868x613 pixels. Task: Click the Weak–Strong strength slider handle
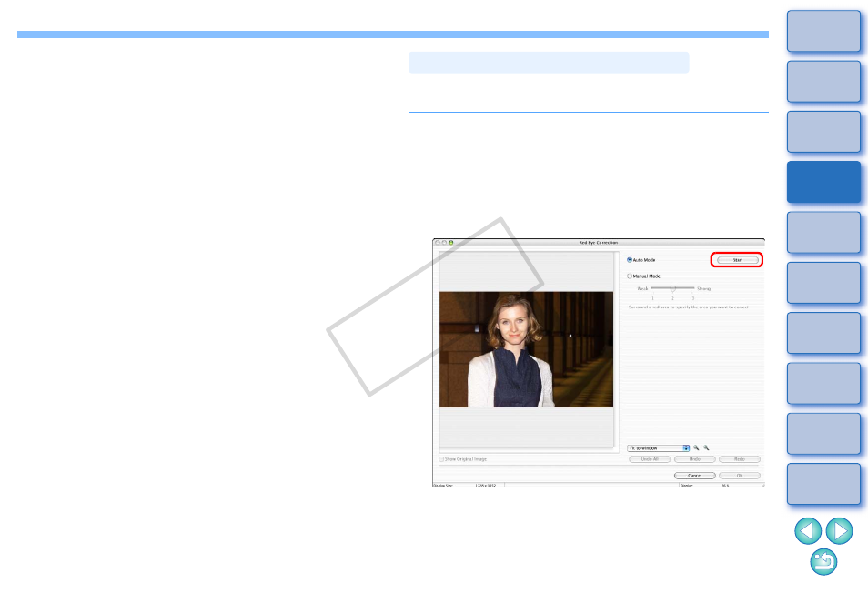point(673,289)
